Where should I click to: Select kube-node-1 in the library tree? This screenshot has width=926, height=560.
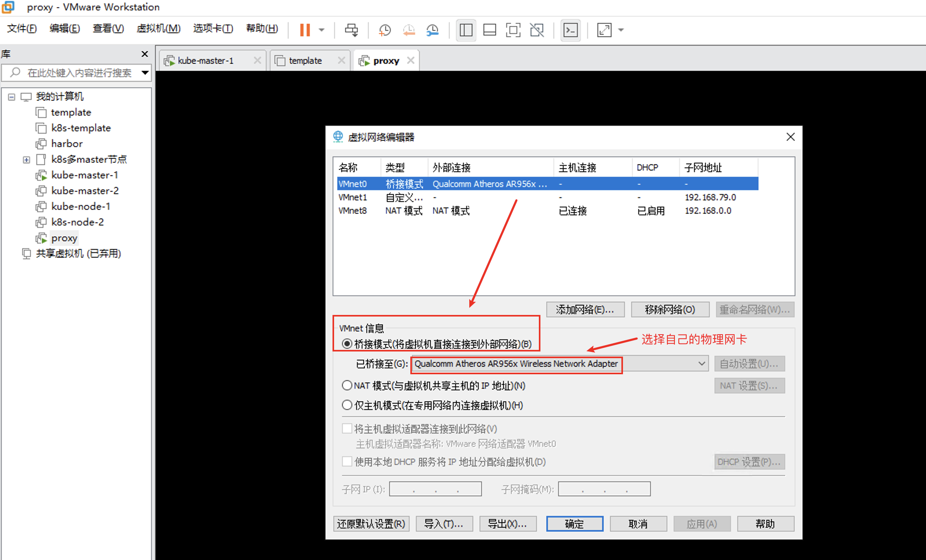pos(81,207)
